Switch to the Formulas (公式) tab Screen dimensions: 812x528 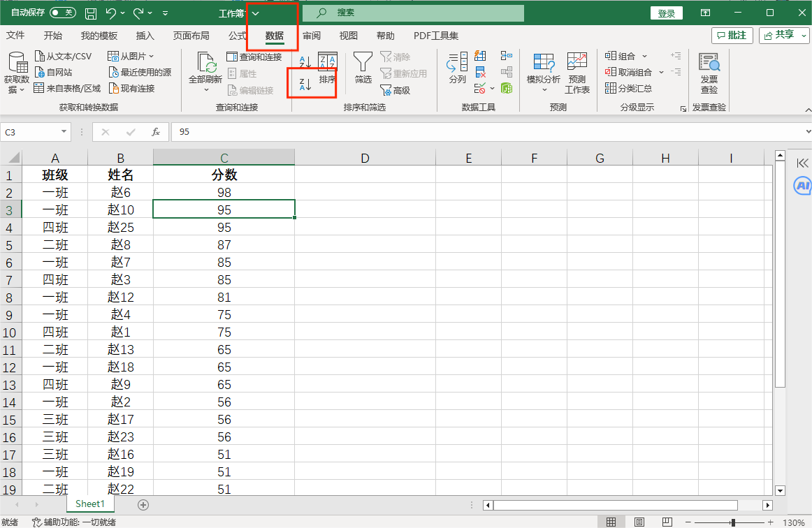click(238, 36)
